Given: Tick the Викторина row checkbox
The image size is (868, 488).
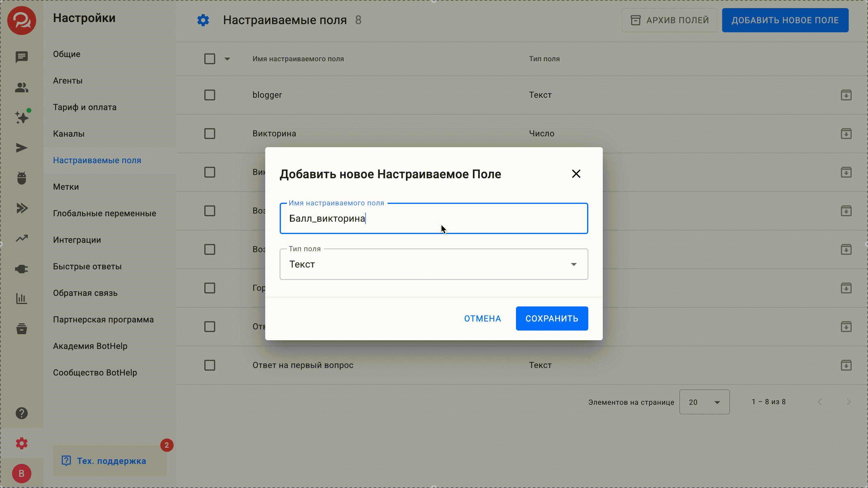Looking at the screenshot, I should point(209,134).
